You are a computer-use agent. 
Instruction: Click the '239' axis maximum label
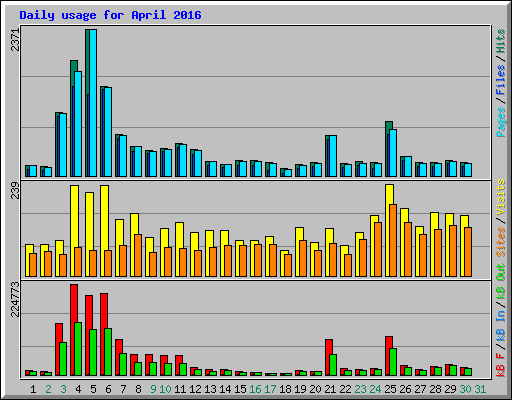[x=15, y=190]
